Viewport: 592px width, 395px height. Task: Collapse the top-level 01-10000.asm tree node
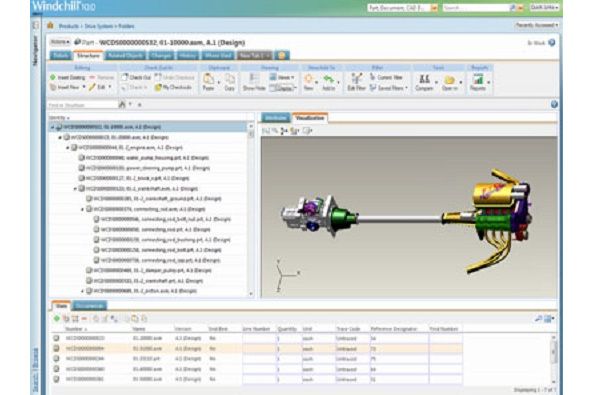click(x=52, y=127)
